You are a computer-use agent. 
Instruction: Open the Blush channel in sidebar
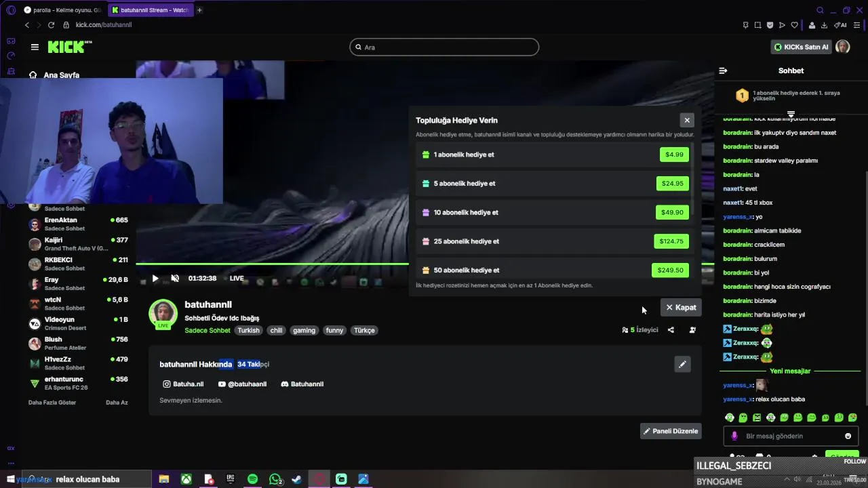[x=78, y=343]
